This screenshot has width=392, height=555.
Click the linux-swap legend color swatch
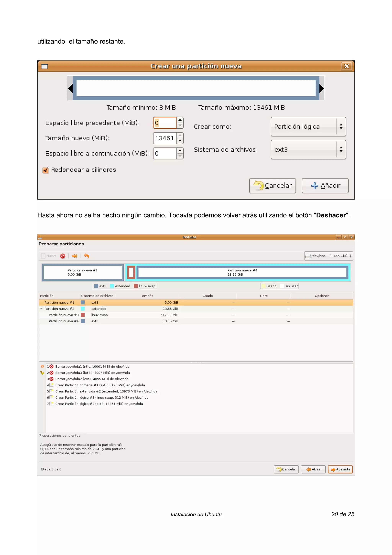[x=136, y=286]
